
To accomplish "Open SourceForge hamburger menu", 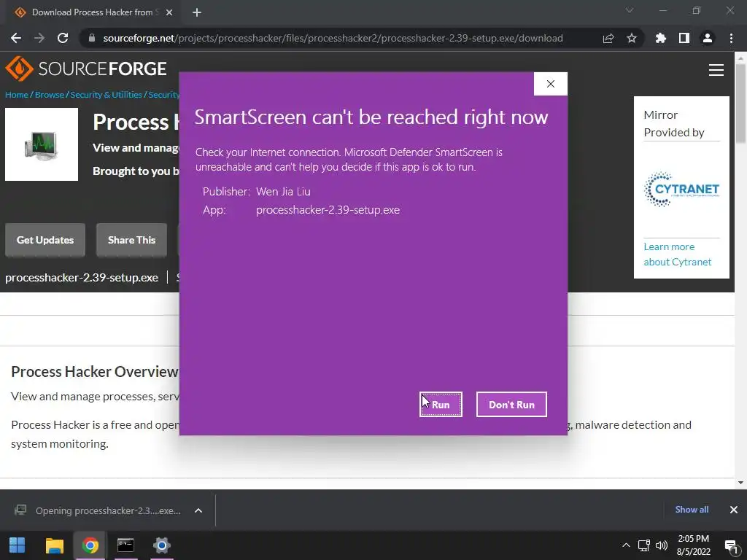I will [716, 70].
